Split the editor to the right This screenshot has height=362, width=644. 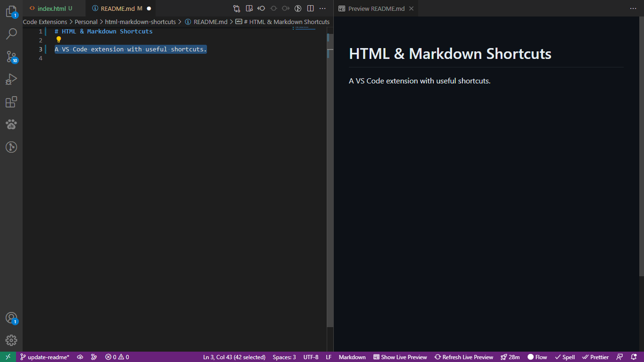(310, 8)
